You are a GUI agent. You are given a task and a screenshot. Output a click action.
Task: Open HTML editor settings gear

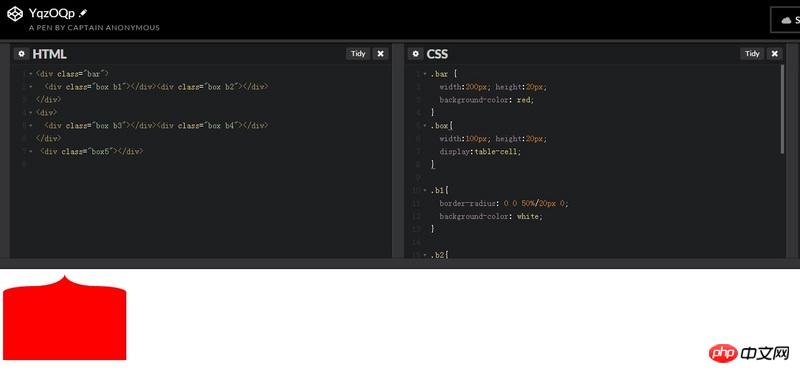point(21,54)
